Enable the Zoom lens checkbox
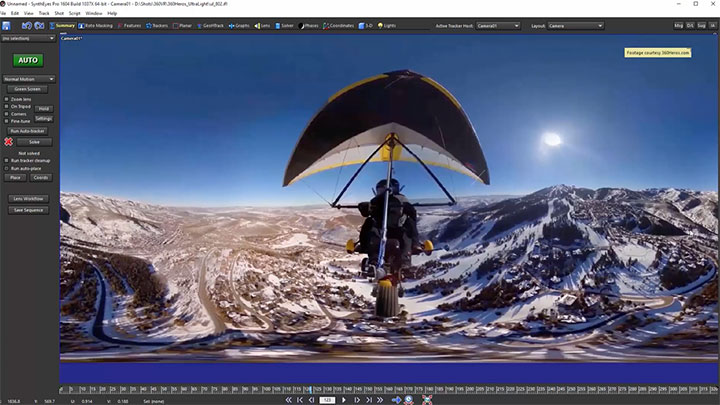Screen dimensions: 720x405 (x=6, y=99)
